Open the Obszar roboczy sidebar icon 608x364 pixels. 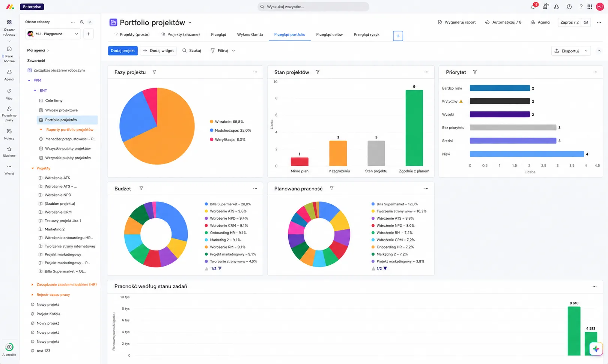(9, 22)
